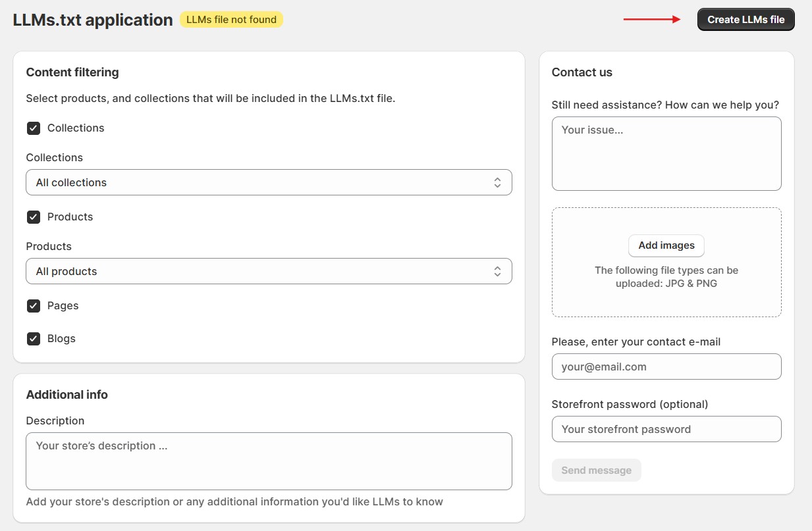Click the store Description text area
Screen dimensions: 812x531
269,461
